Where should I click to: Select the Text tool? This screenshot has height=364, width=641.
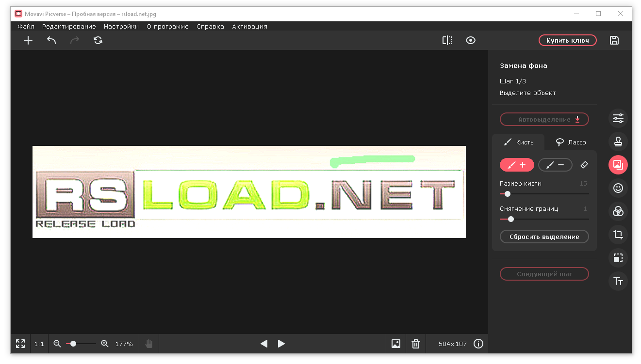[x=618, y=281]
